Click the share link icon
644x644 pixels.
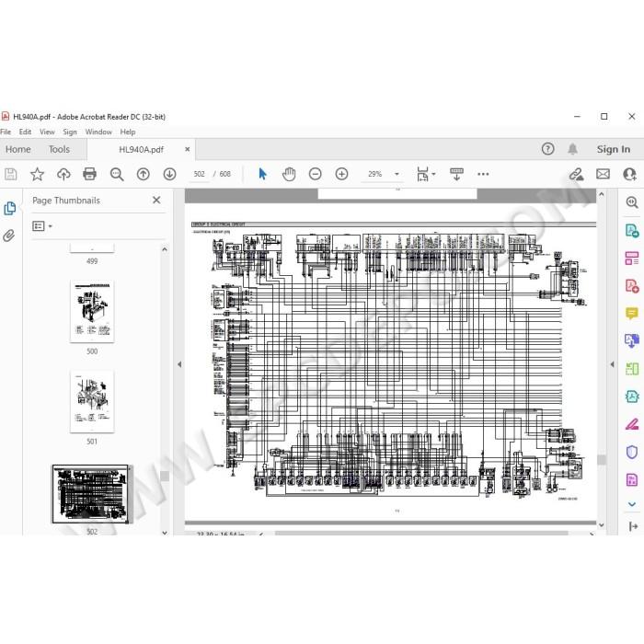576,174
